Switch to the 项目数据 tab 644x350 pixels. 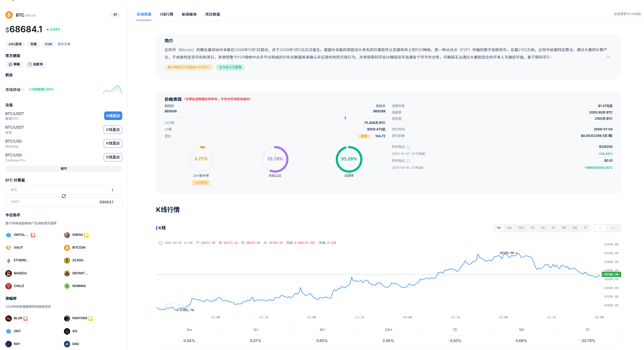(x=212, y=14)
